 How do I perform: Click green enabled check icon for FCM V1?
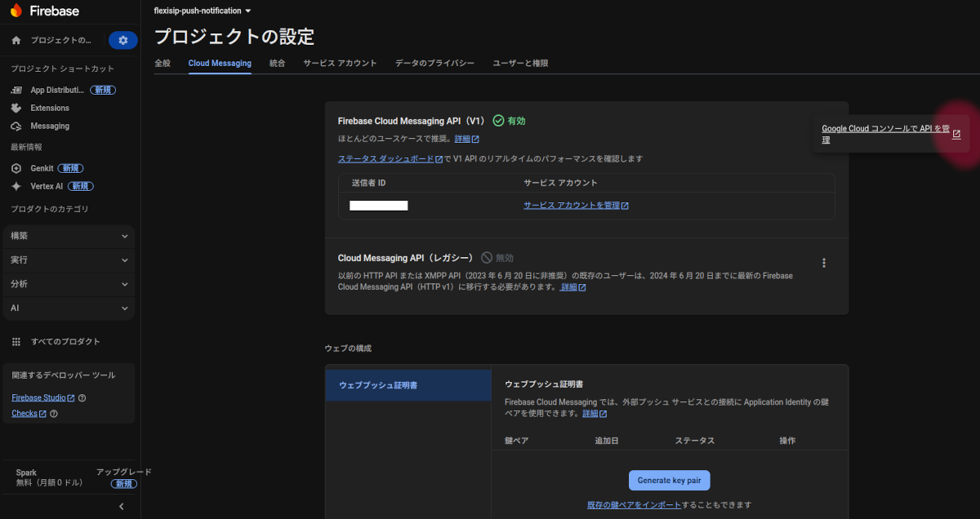[498, 121]
